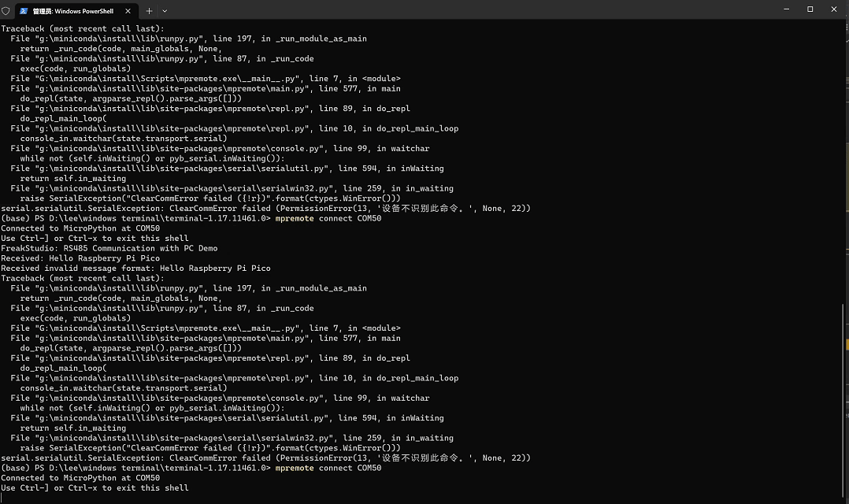This screenshot has height=504, width=849.
Task: Click the vertical scrollbar thumb
Action: click(x=843, y=401)
